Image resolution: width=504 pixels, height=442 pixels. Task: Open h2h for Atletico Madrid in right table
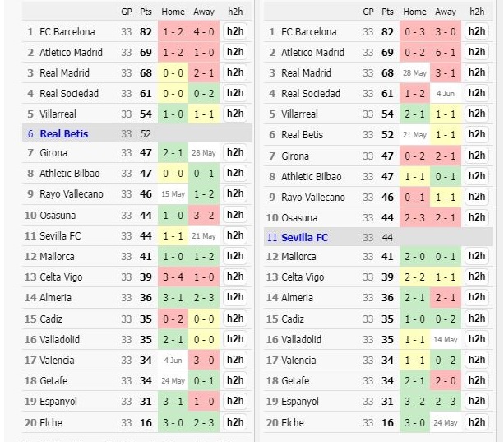(477, 52)
